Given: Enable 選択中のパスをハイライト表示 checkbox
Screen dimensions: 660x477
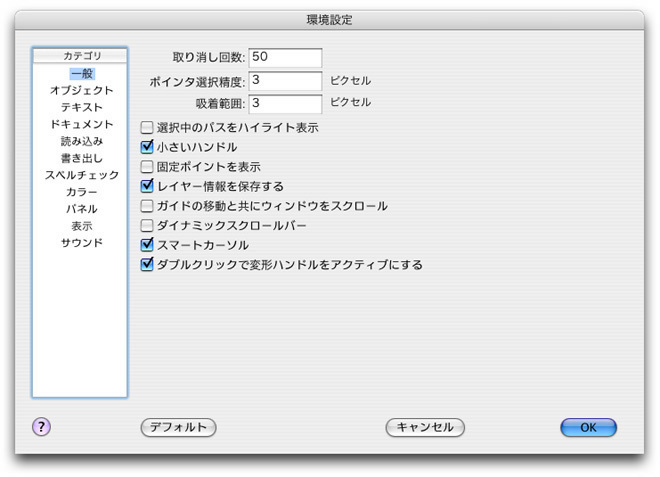Looking at the screenshot, I should (147, 127).
